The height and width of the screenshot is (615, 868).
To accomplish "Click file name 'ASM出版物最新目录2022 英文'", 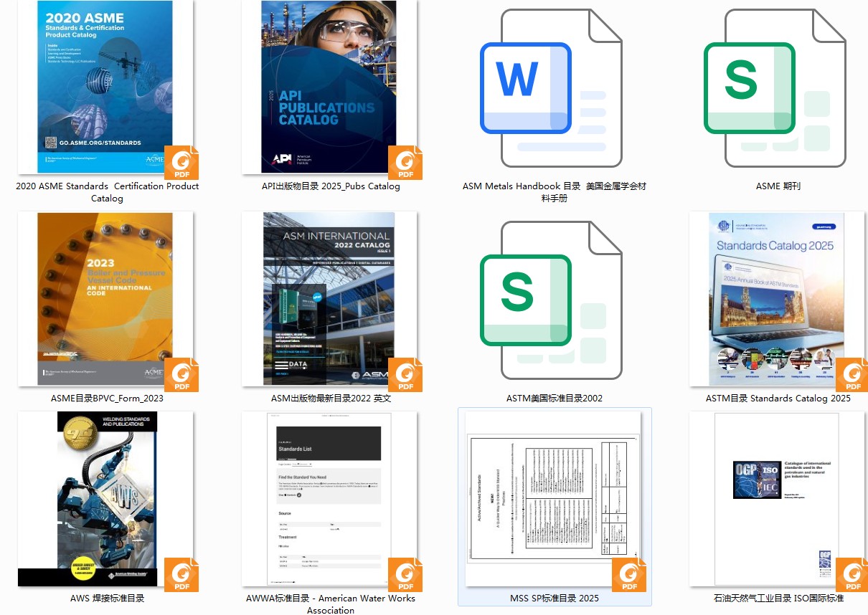I will click(x=331, y=399).
